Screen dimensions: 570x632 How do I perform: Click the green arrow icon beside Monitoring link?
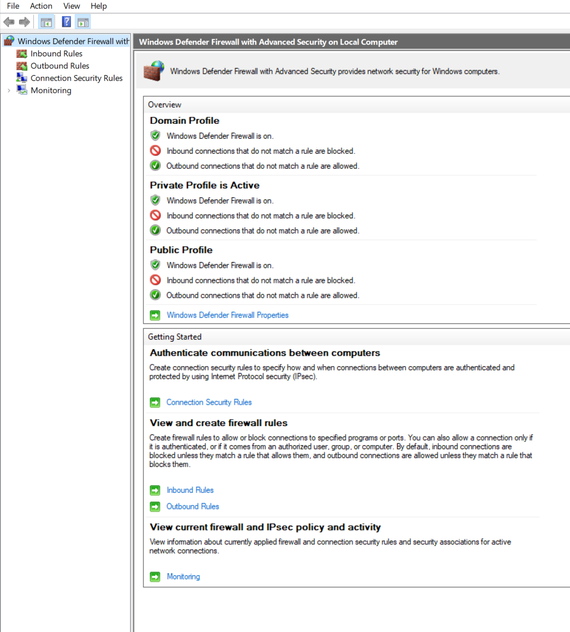tap(155, 577)
